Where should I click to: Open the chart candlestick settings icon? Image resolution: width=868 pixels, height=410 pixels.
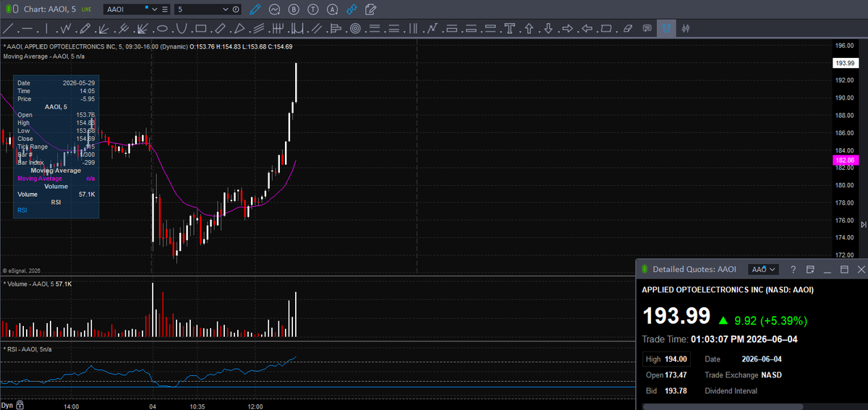point(685,29)
